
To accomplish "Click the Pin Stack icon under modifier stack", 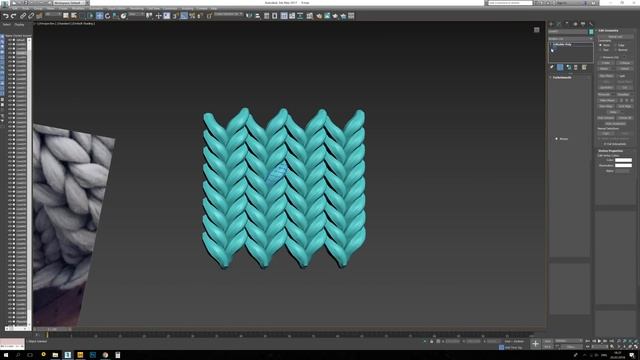I will coord(552,67).
